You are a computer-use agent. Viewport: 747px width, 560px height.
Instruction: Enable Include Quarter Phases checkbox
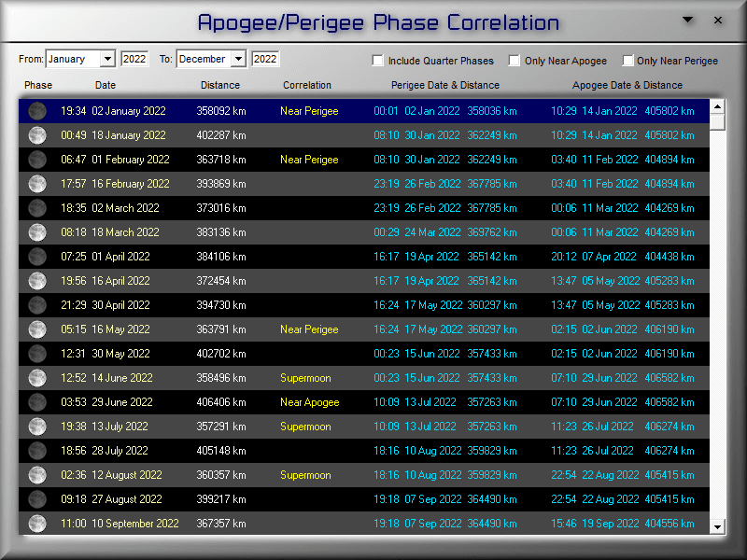click(378, 61)
